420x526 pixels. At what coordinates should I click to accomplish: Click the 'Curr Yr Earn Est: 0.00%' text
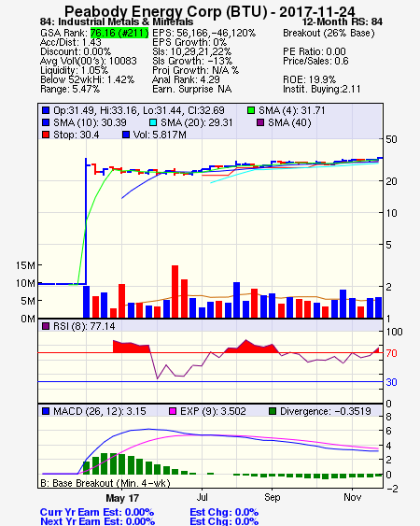97,512
